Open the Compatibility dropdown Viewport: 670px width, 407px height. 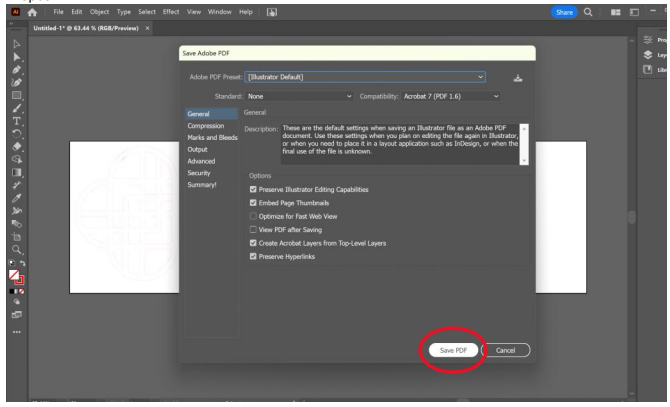(452, 96)
